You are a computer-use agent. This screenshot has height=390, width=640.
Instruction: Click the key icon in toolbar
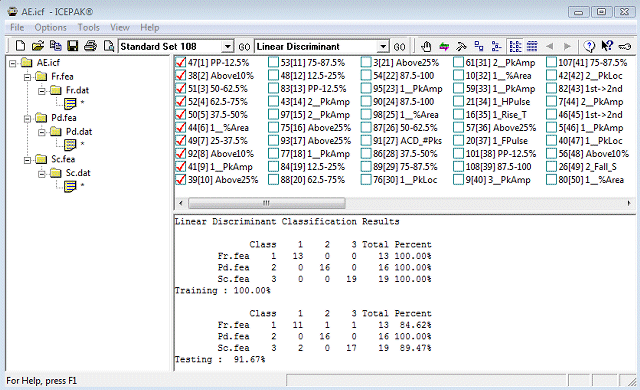[624, 47]
